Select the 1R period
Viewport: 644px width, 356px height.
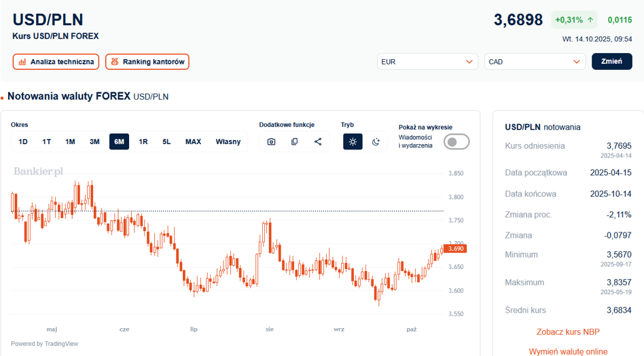coord(143,142)
